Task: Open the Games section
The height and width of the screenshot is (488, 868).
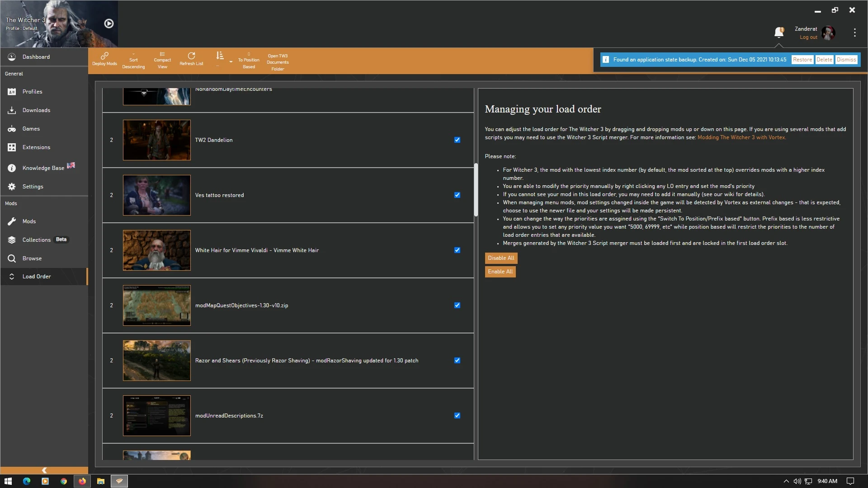Action: 44,129
